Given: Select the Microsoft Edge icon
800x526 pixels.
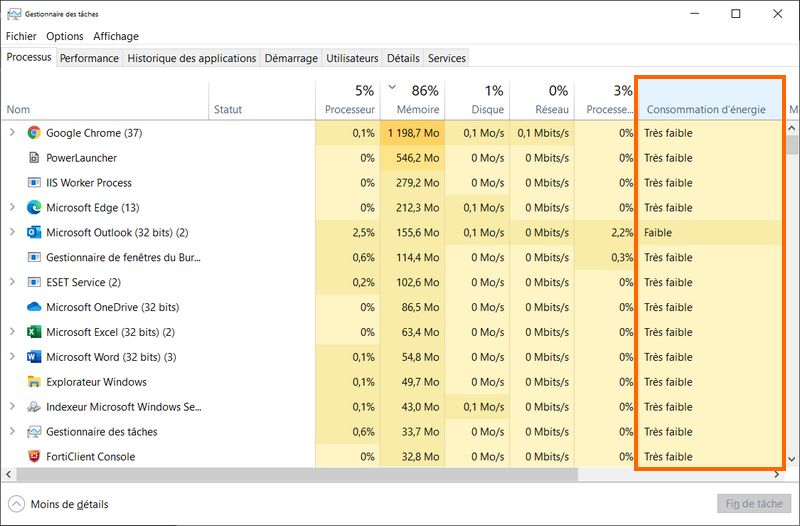Looking at the screenshot, I should (x=34, y=208).
